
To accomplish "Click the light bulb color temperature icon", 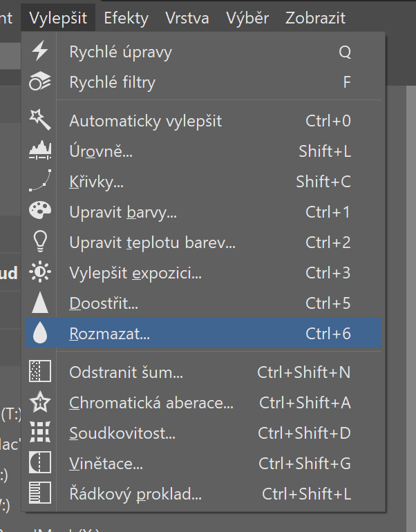I will click(41, 243).
